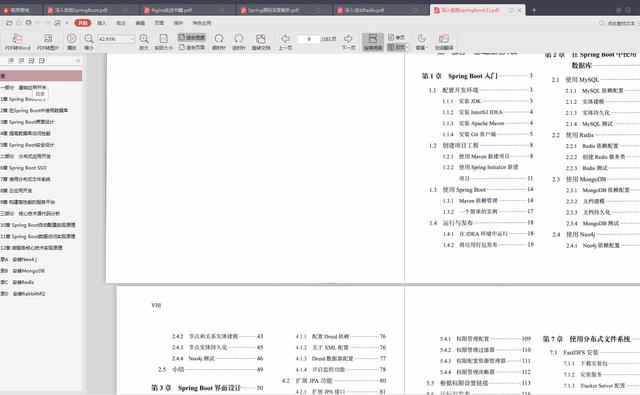
Task: Open bookmark 8章 云应用开发
Action: click(x=16, y=190)
